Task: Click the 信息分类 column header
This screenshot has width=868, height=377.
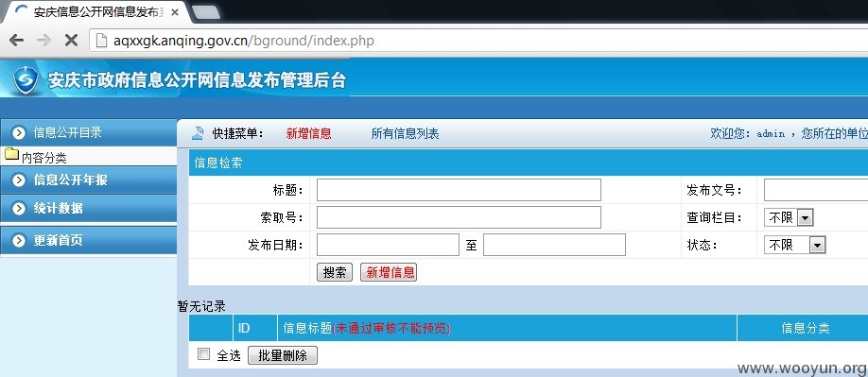Action: coord(806,329)
